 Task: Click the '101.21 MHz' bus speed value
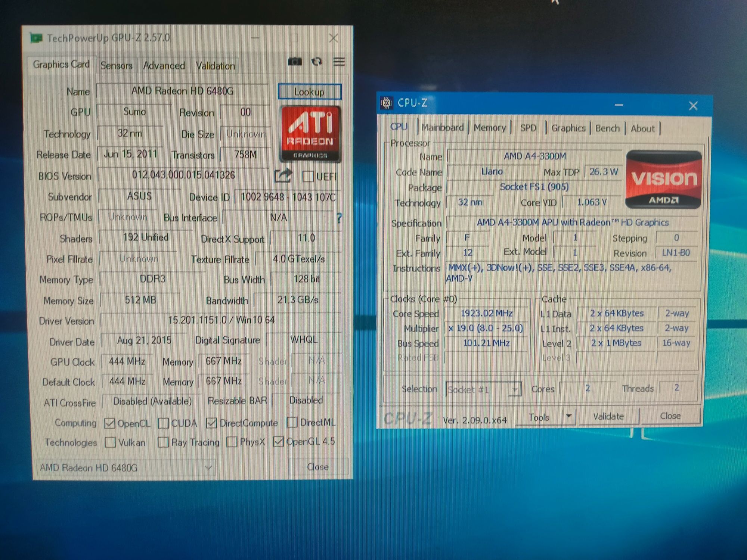point(486,343)
